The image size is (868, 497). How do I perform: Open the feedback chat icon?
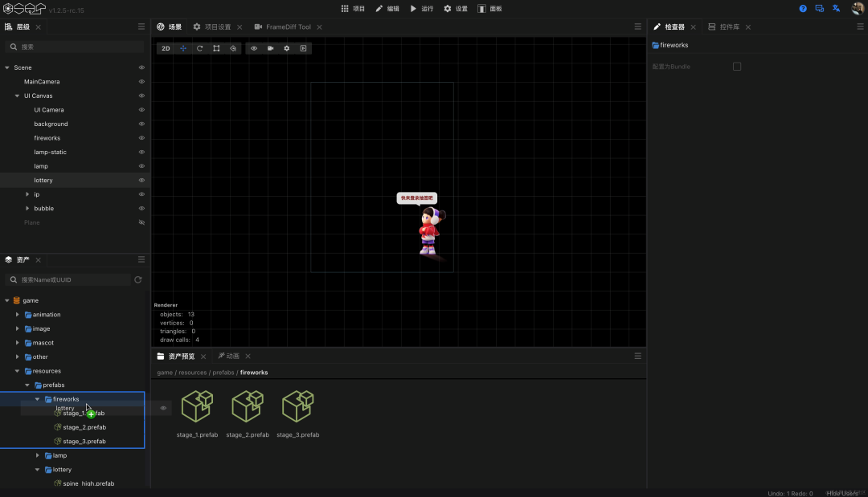pos(819,9)
